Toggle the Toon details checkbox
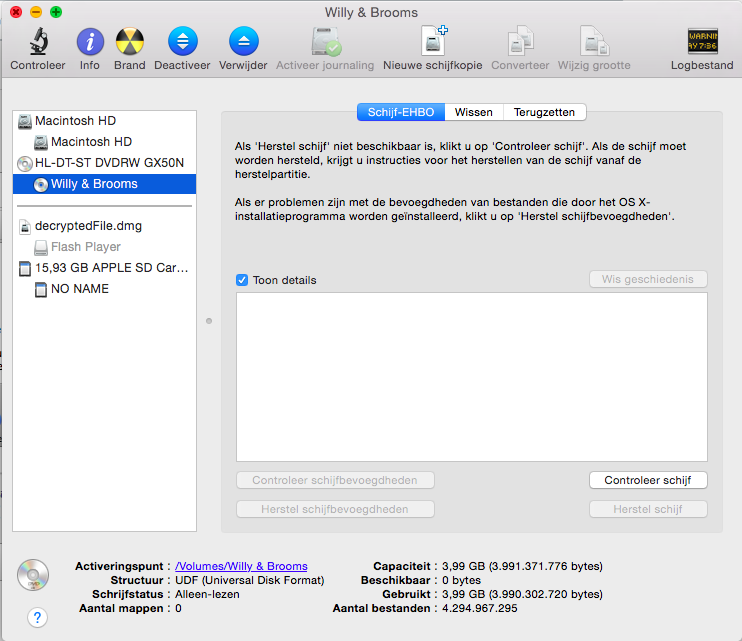The height and width of the screenshot is (641, 742). coord(242,280)
